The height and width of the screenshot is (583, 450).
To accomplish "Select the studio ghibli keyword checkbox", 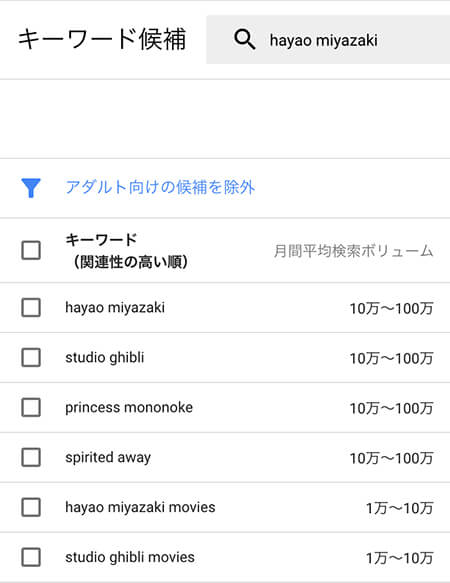I will [31, 357].
